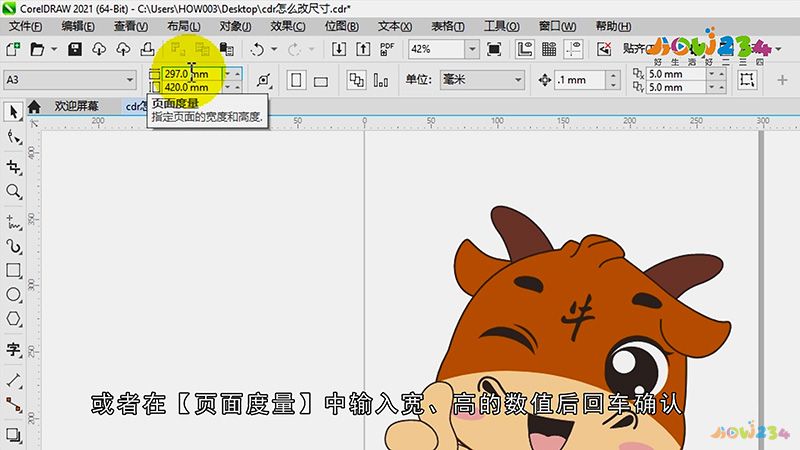Undo the last action

(257, 49)
